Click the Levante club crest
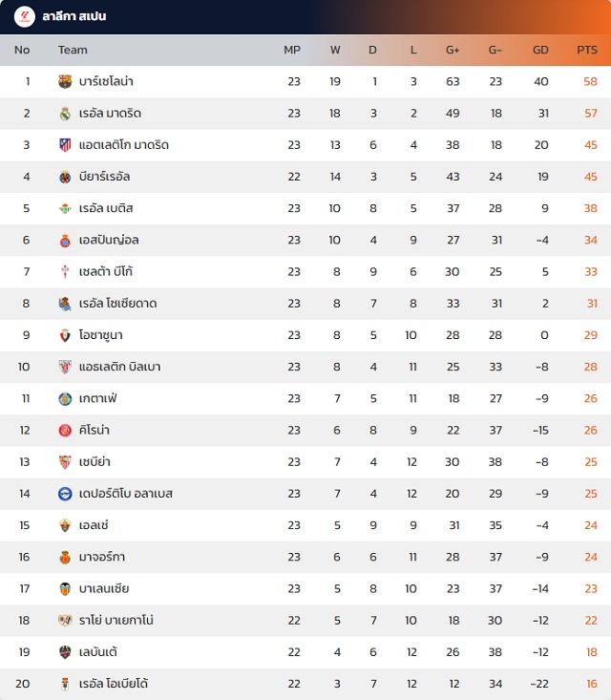This screenshot has height=700, width=611. (x=65, y=652)
